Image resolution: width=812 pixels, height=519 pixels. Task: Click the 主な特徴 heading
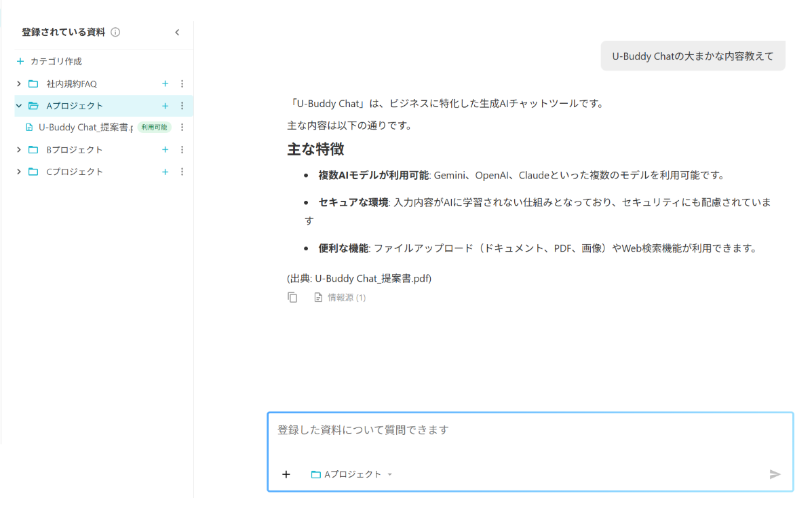coord(315,150)
